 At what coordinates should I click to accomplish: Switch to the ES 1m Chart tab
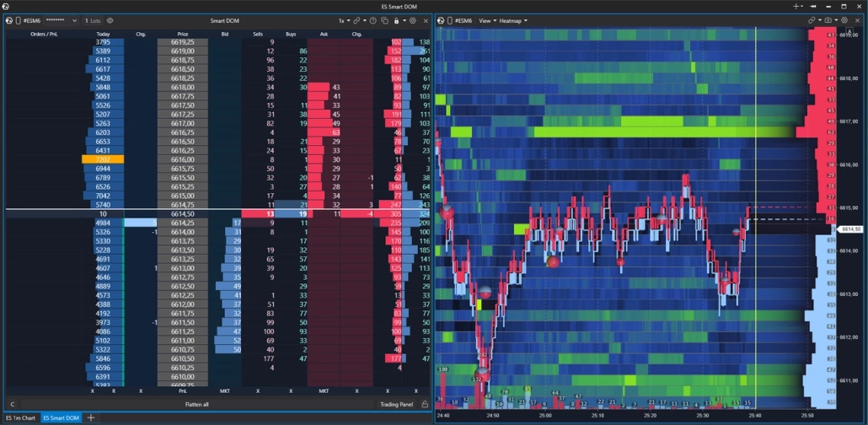pyautogui.click(x=20, y=417)
